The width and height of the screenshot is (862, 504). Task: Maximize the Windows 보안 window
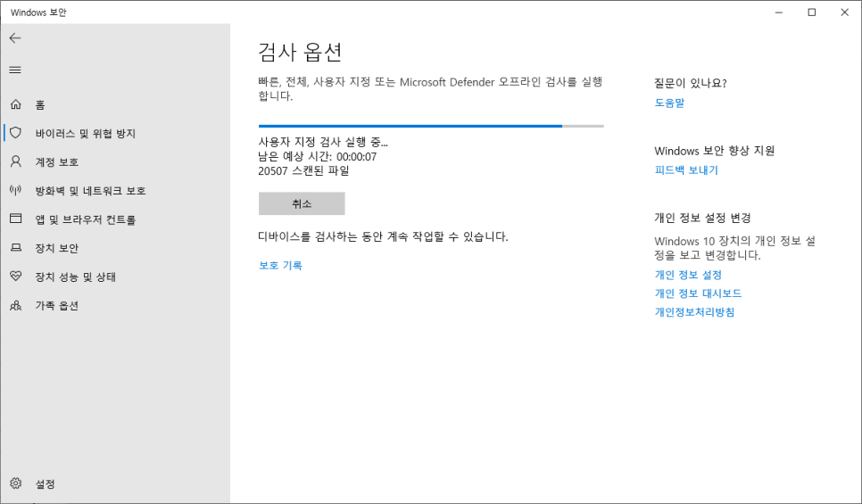coord(812,12)
